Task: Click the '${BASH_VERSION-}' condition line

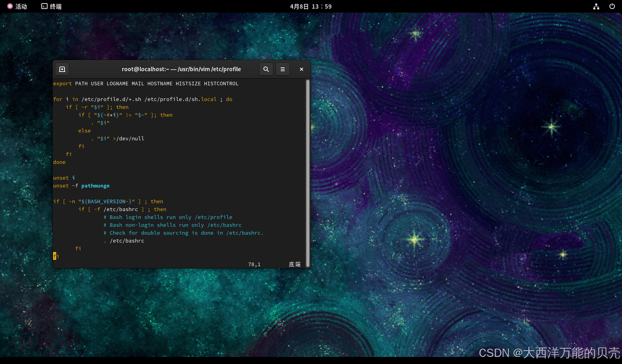Action: coord(108,202)
